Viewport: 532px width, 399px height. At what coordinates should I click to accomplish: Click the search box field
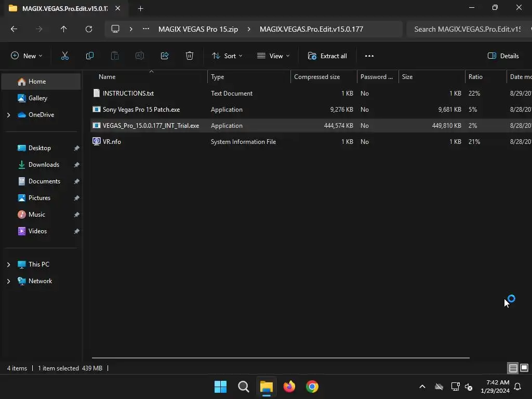pyautogui.click(x=469, y=29)
